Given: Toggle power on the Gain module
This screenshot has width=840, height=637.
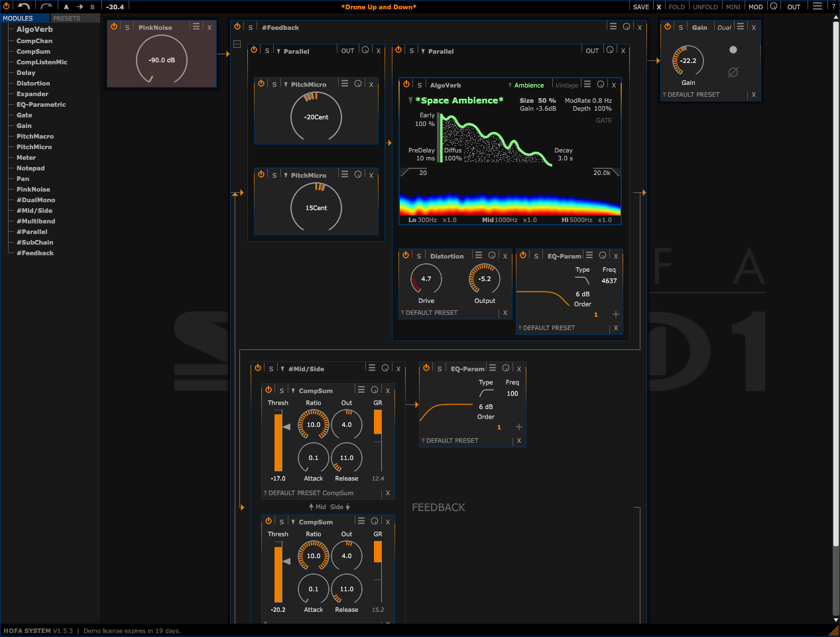Looking at the screenshot, I should [x=668, y=27].
